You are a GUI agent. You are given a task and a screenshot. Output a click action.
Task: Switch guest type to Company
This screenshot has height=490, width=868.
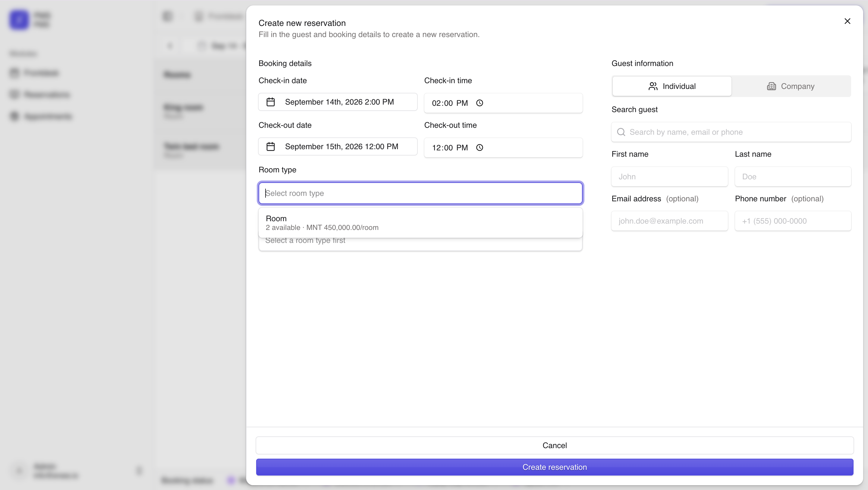(791, 86)
